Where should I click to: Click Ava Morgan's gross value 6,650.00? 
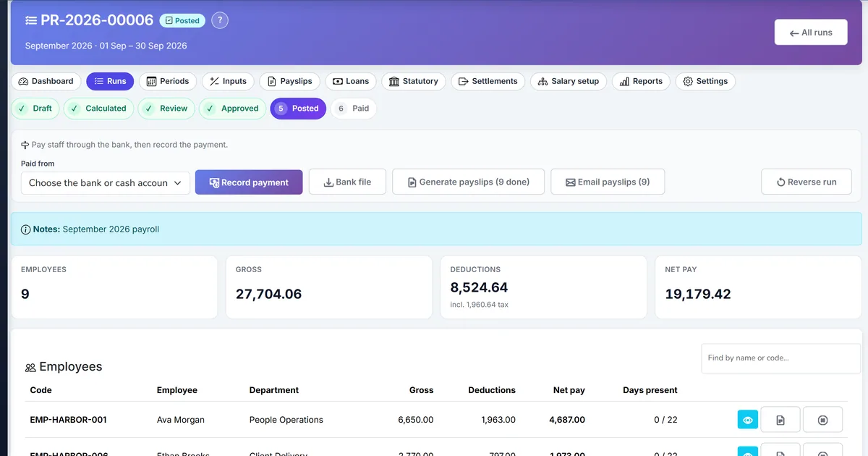416,420
